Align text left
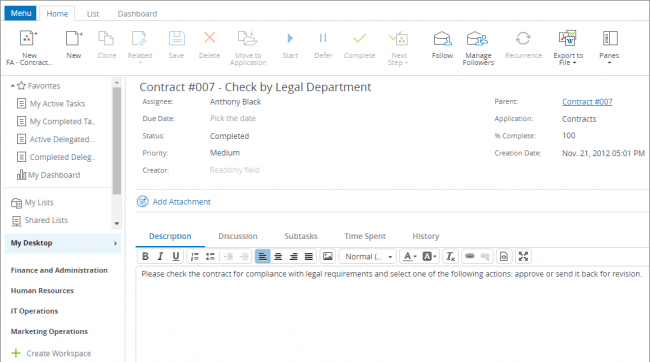 coord(262,257)
